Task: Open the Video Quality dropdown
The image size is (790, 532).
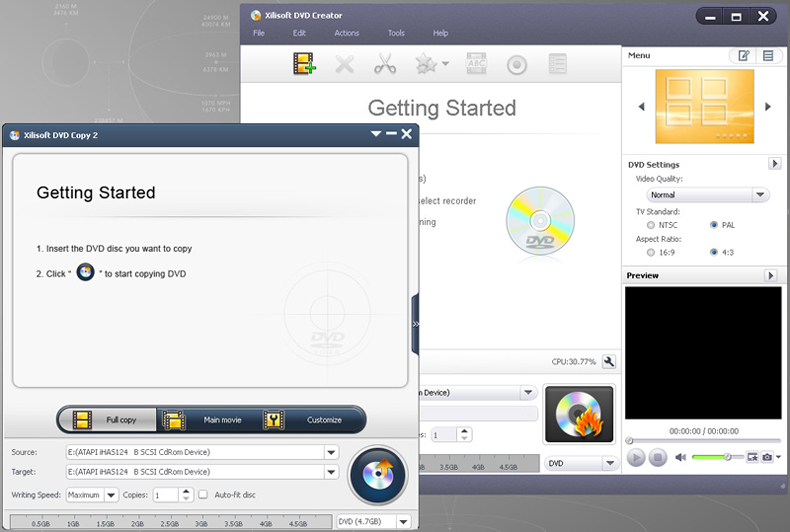Action: click(707, 195)
